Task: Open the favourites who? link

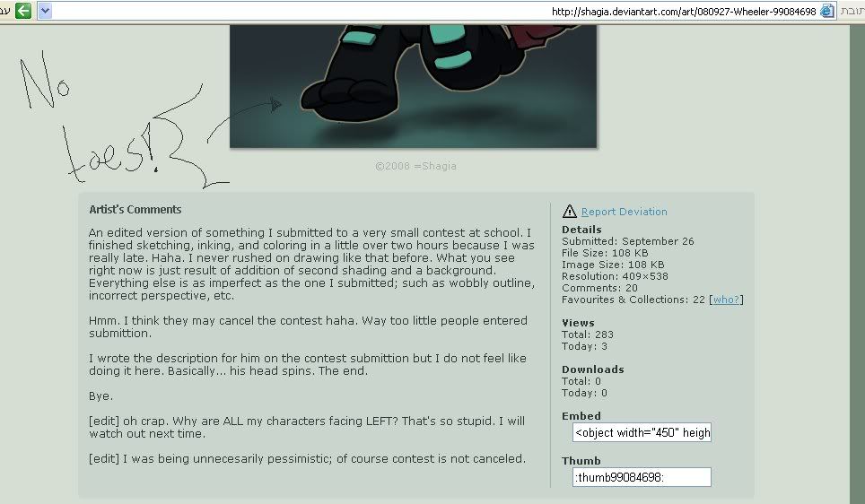Action: (726, 300)
